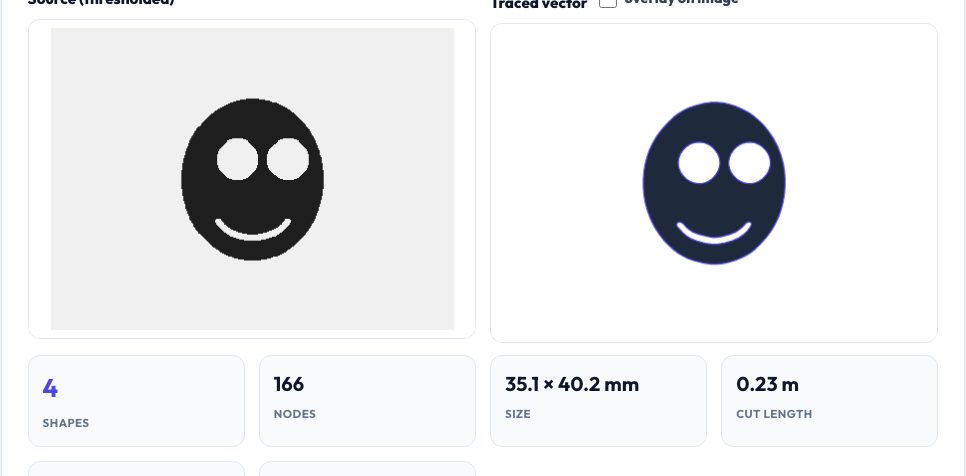Select the Size card showing 35.1 × 40.2 mm
Viewport: 966px width, 476px height.
(598, 401)
